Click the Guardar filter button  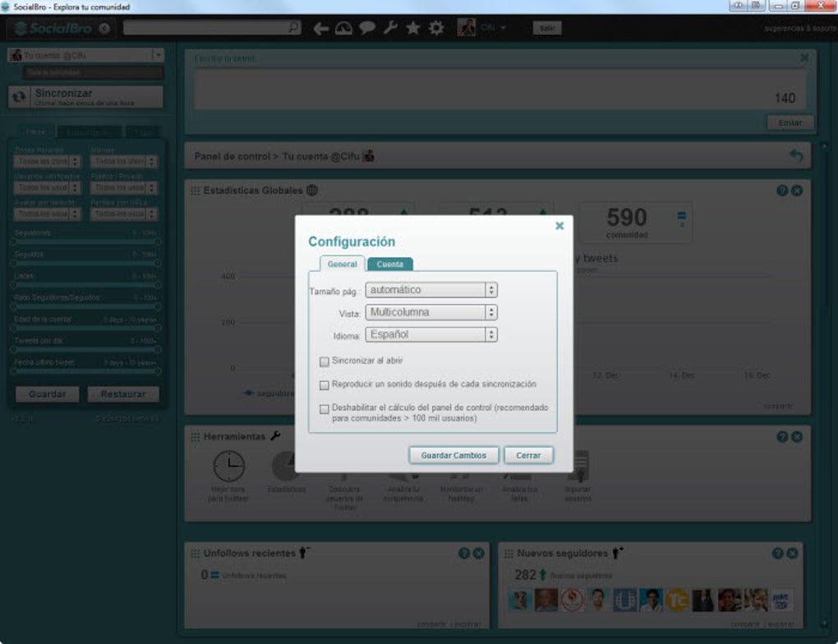[47, 394]
